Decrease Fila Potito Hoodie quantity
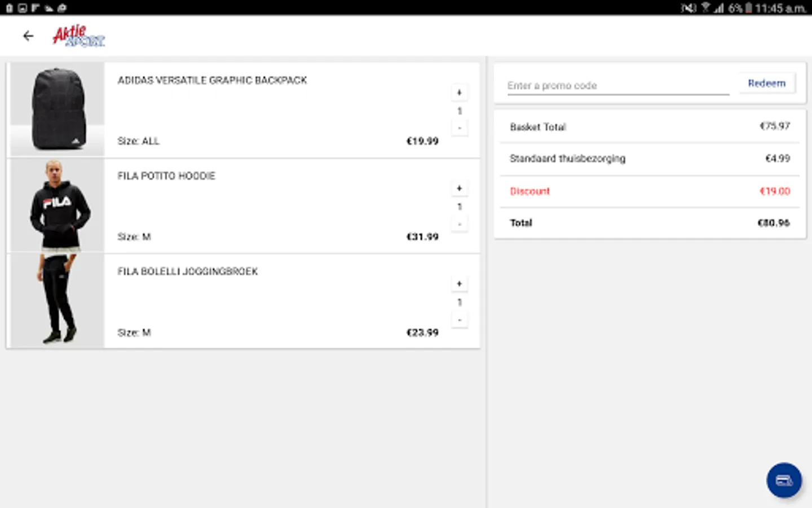 click(459, 224)
